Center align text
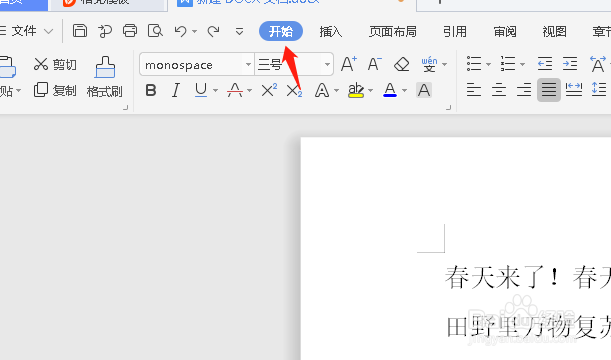Screen dimensions: 611x360 [x=499, y=90]
